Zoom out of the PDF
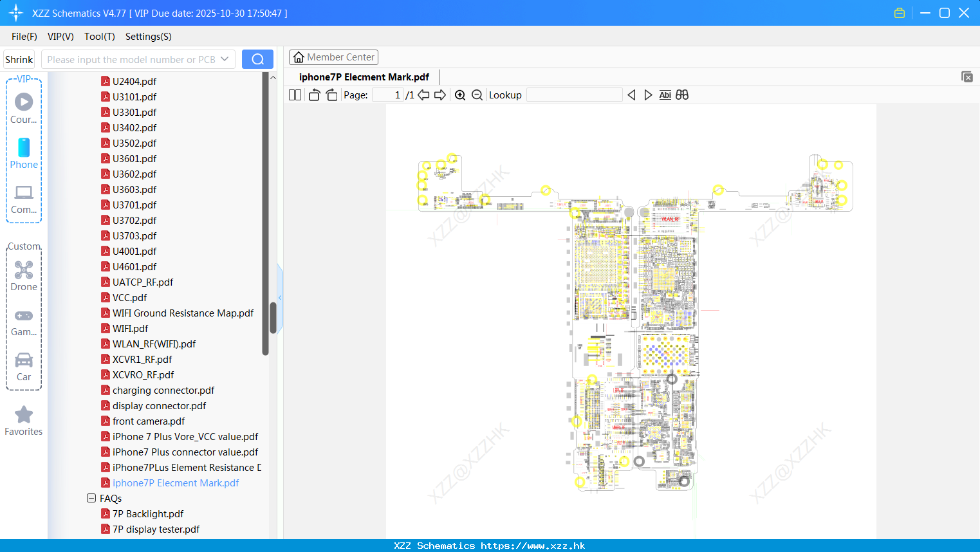 tap(477, 95)
